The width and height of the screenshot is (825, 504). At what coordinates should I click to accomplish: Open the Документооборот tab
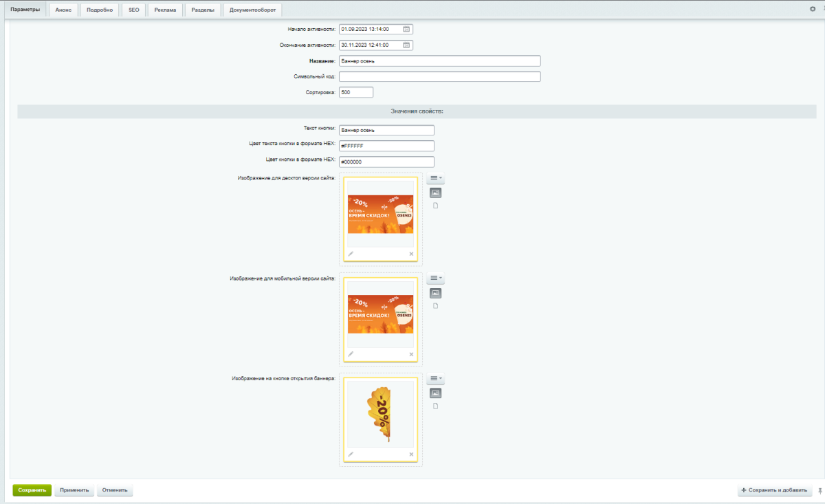pos(252,10)
